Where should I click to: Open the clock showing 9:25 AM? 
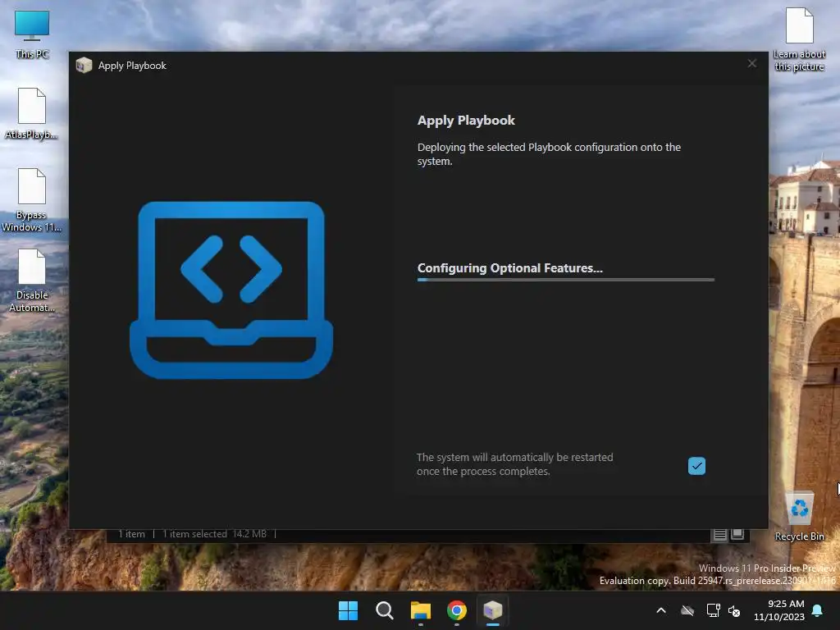coord(779,610)
